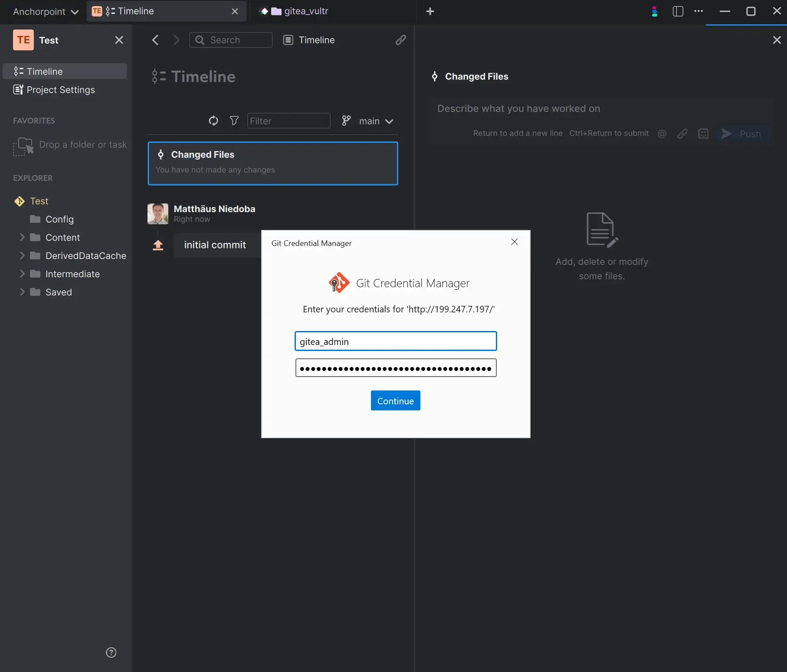
Task: Expand the DerivedDataCache folder
Action: 22,256
